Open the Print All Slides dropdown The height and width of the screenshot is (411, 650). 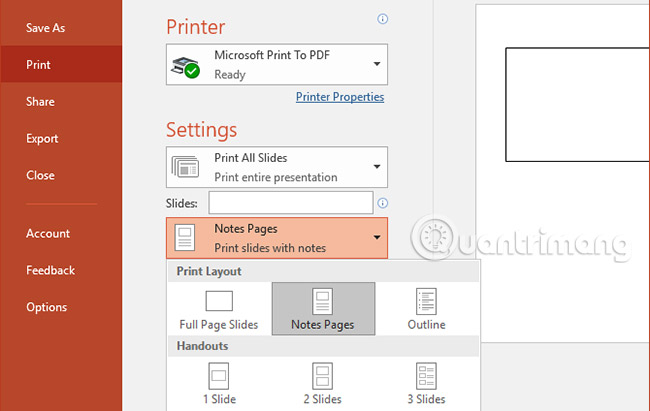(x=277, y=167)
